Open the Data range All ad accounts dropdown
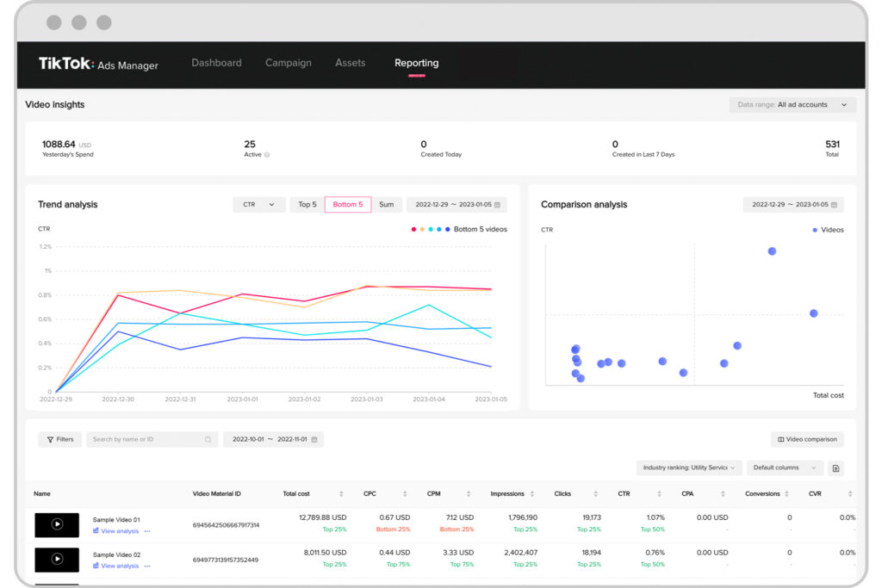The height and width of the screenshot is (588, 882). (792, 105)
